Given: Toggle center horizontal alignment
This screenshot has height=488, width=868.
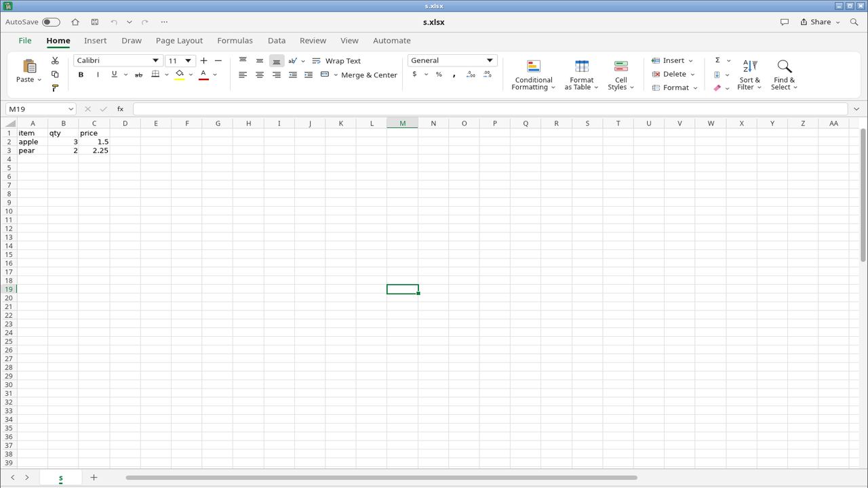Looking at the screenshot, I should click(x=259, y=75).
